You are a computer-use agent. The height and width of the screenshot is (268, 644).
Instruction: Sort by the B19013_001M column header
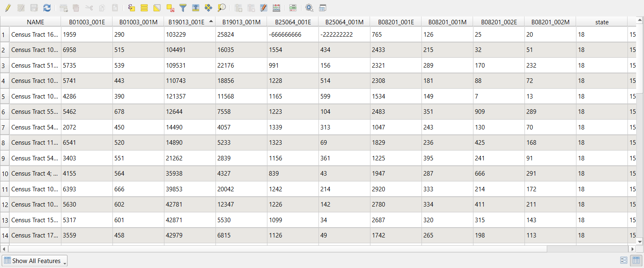(241, 22)
